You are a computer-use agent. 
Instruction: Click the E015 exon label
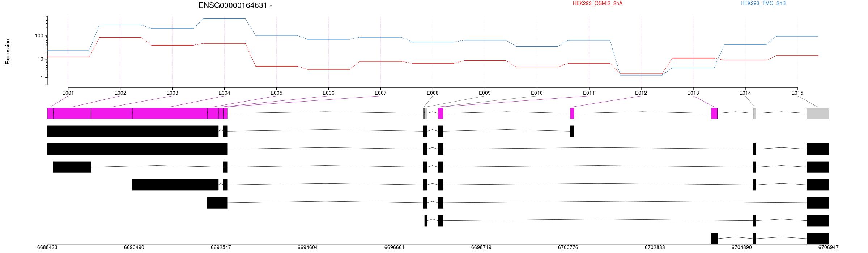click(x=797, y=93)
